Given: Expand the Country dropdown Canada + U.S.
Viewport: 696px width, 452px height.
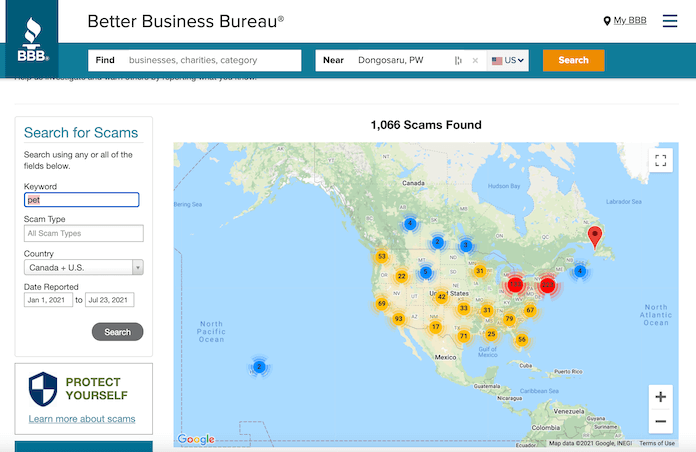Looking at the screenshot, I should pos(83,267).
